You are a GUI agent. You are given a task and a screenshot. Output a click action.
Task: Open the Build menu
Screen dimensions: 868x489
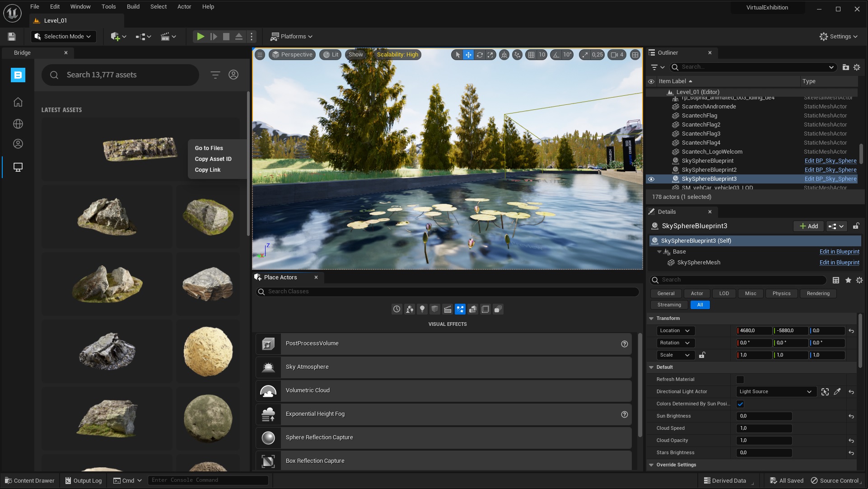point(133,6)
